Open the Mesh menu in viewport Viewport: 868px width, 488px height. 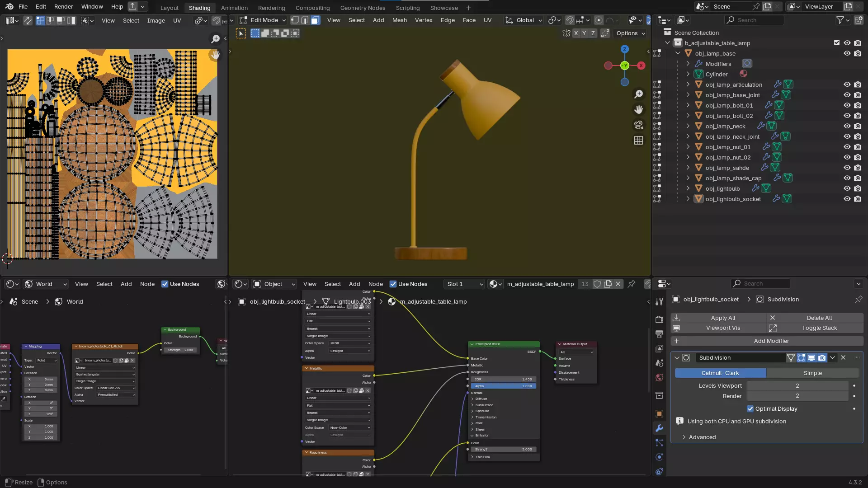399,20
